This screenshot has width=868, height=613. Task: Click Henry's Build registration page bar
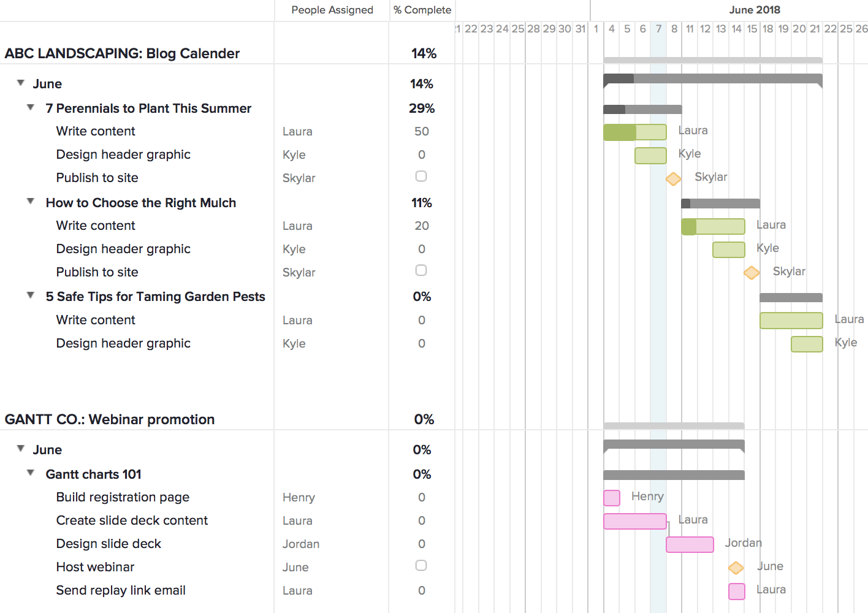click(611, 498)
